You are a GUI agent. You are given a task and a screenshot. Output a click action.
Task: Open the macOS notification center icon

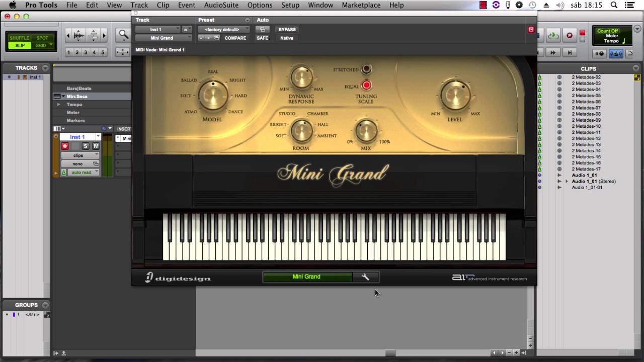(629, 5)
